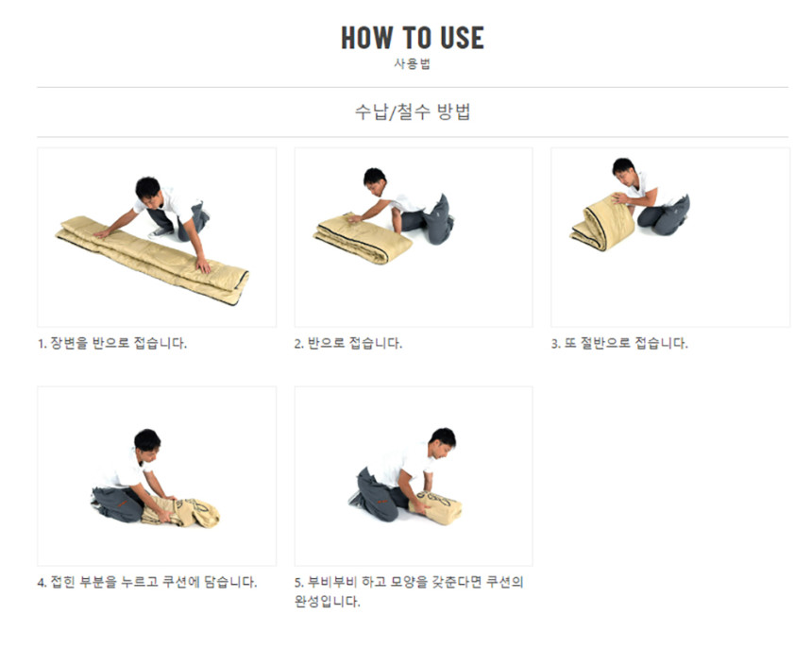Image resolution: width=812 pixels, height=666 pixels.
Task: Click caption '1. 장변을 반으로 접습니다.'
Action: [112, 343]
